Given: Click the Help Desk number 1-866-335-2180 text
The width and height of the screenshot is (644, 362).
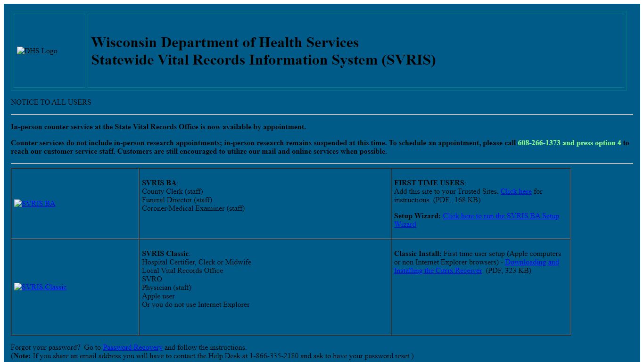Looking at the screenshot, I should 274,356.
